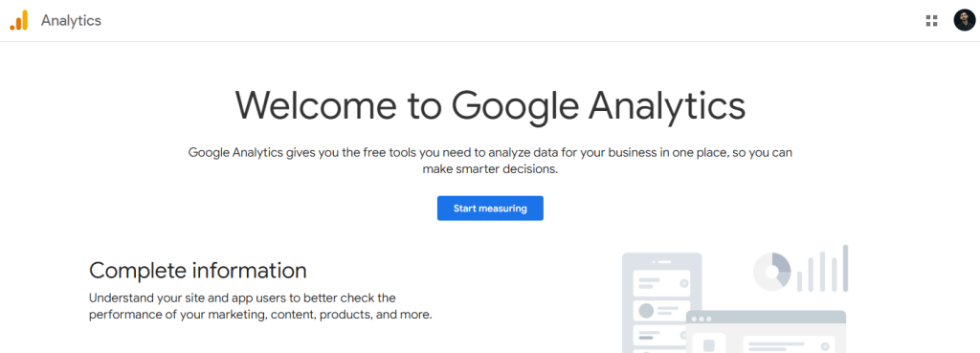Click the Analytics product name text

click(71, 21)
